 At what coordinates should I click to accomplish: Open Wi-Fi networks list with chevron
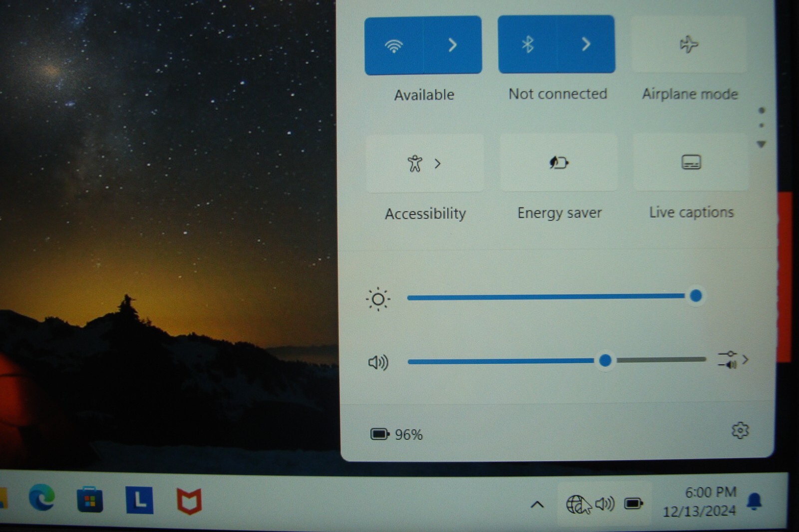(x=453, y=45)
